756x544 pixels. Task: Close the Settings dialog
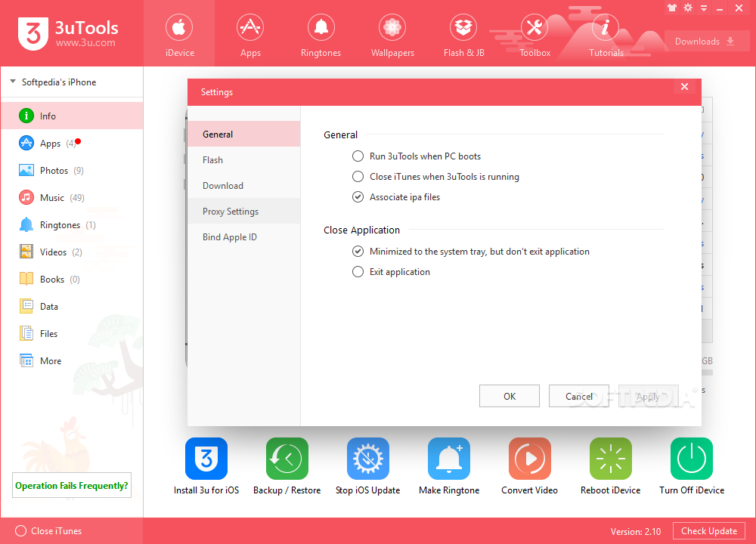coord(684,87)
